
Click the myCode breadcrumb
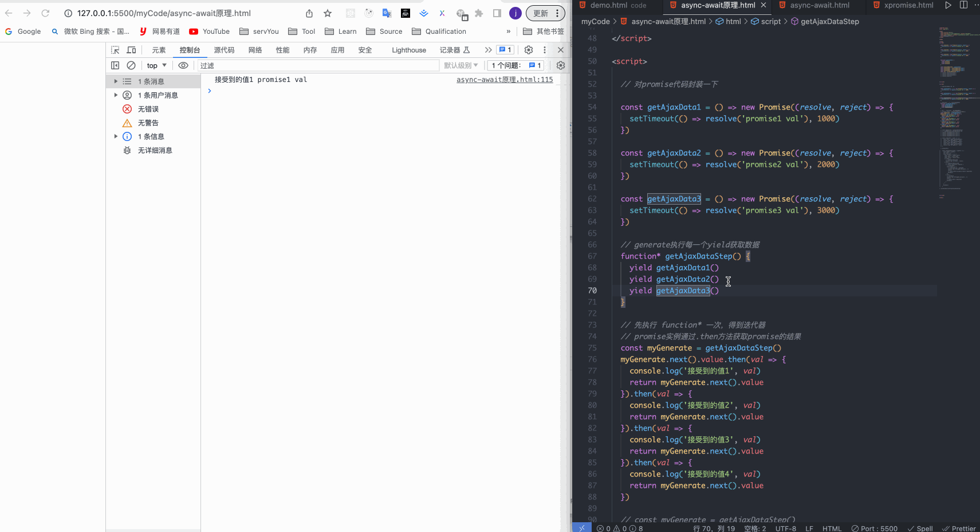(596, 21)
